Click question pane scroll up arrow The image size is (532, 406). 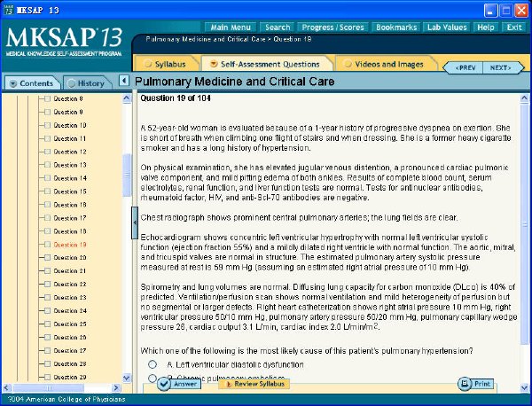524,98
